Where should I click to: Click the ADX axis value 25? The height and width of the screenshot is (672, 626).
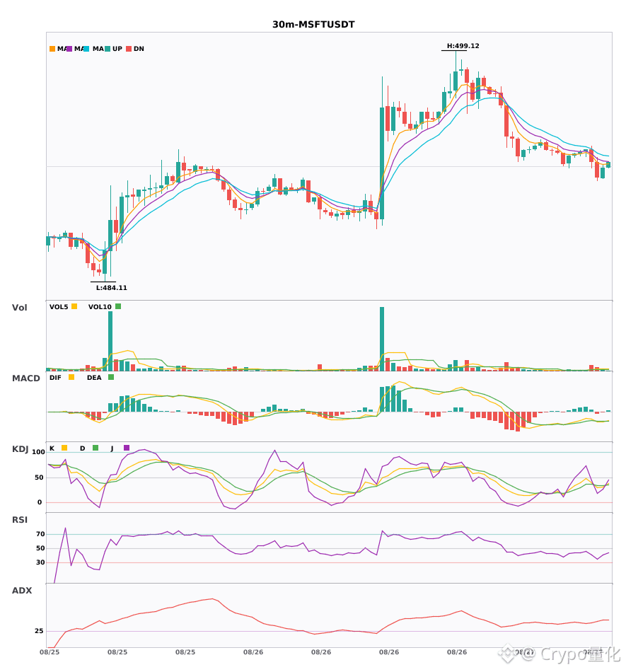[x=39, y=631]
